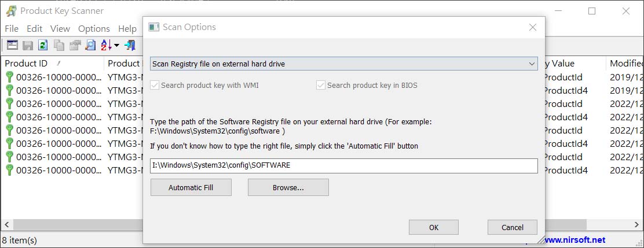Open the Options menu
Viewport: 644px width, 248px height.
[94, 29]
